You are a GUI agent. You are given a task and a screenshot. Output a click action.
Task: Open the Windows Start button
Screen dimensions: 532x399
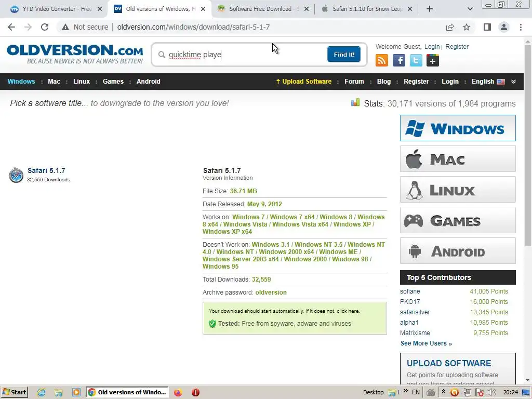tap(14, 392)
